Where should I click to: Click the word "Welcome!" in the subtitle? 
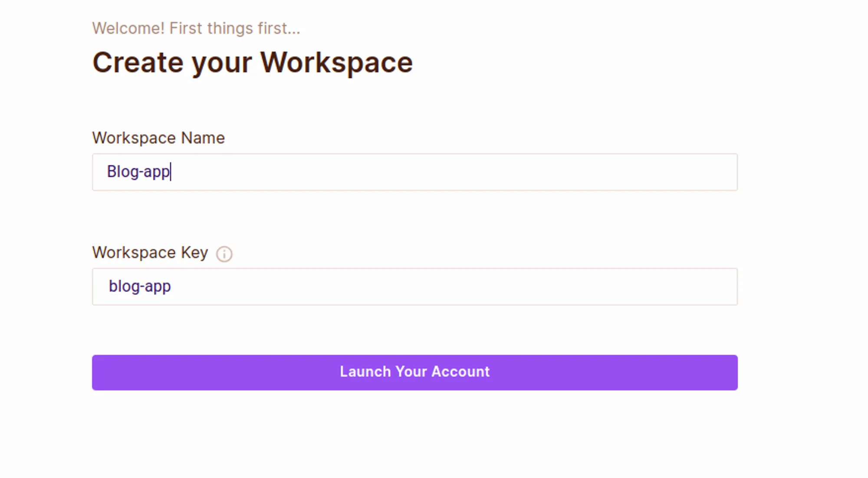[x=128, y=29]
